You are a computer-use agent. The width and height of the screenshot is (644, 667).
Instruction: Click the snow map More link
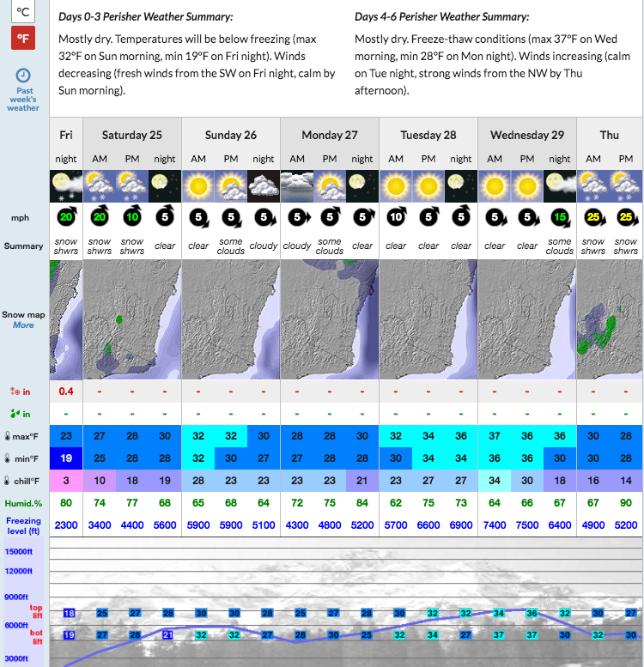[23, 325]
